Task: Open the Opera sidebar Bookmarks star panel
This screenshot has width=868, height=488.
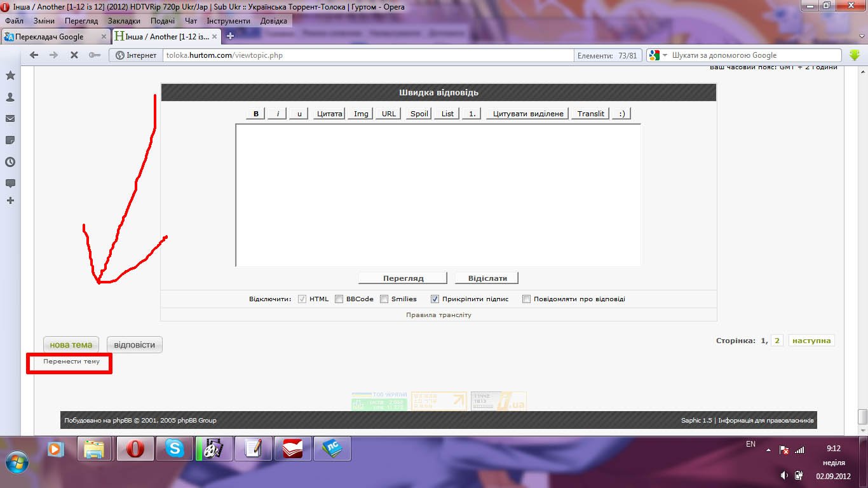Action: click(10, 76)
